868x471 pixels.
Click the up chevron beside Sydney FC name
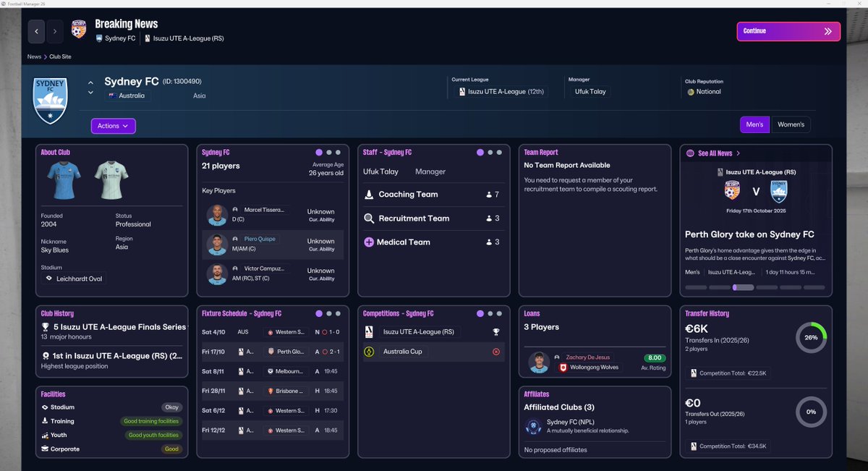coord(90,82)
